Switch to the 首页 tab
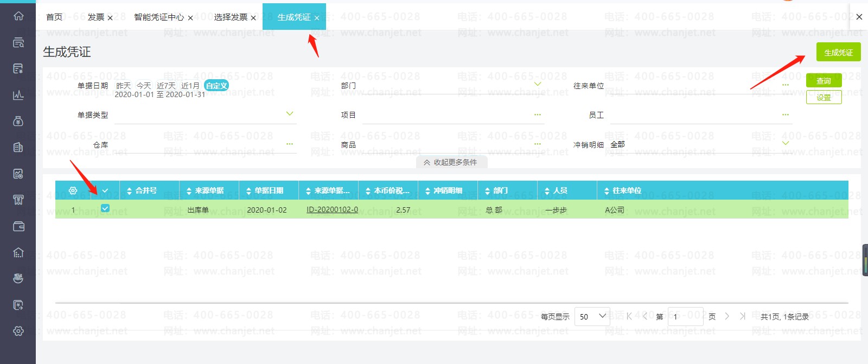Image resolution: width=868 pixels, height=364 pixels. pyautogui.click(x=54, y=17)
